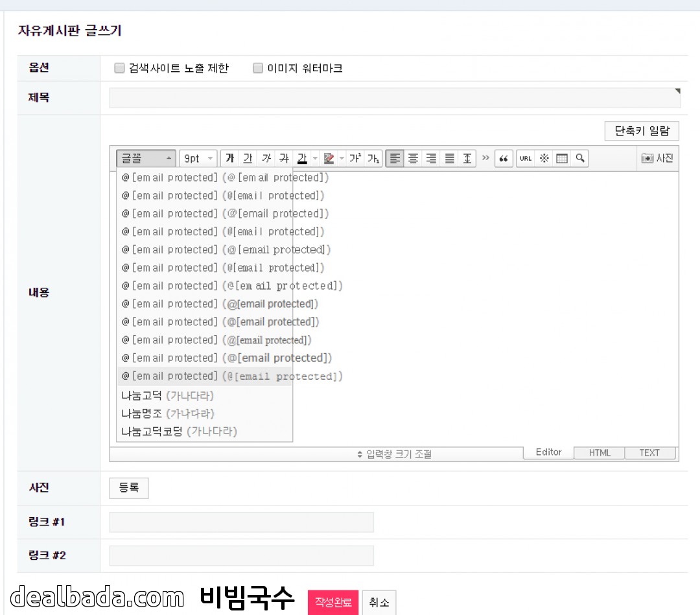
Task: Click the 링크 #1 input field
Action: click(x=241, y=522)
